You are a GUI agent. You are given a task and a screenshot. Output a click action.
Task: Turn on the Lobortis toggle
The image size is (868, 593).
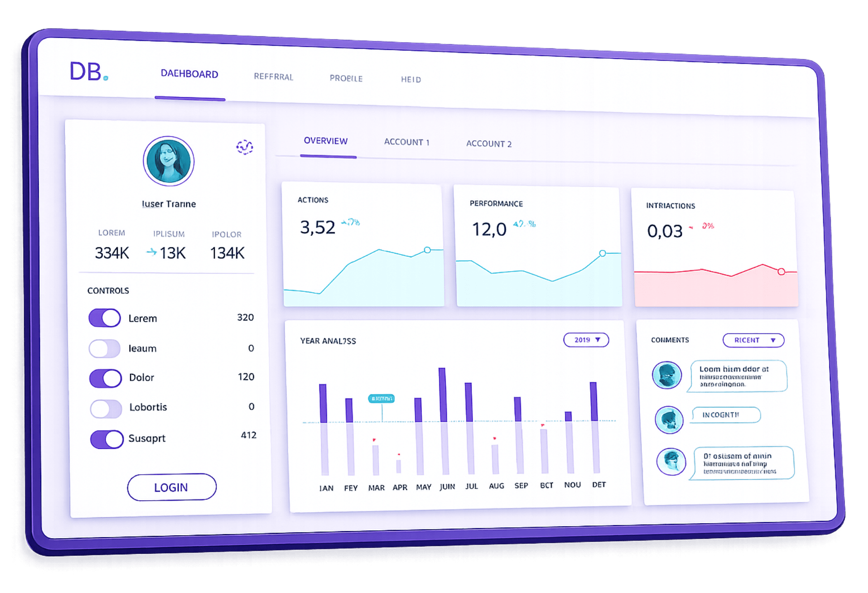(x=106, y=408)
